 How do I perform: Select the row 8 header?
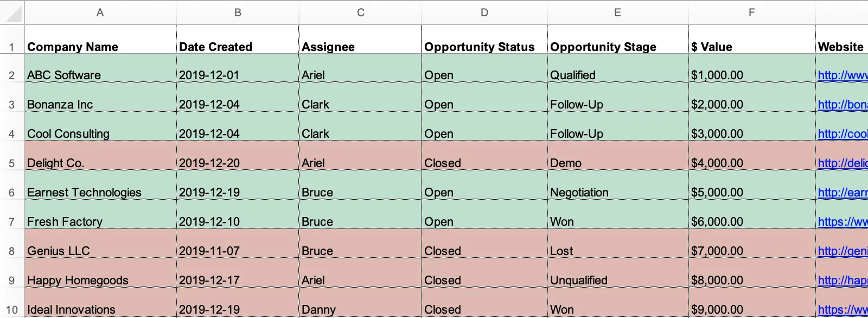click(11, 251)
